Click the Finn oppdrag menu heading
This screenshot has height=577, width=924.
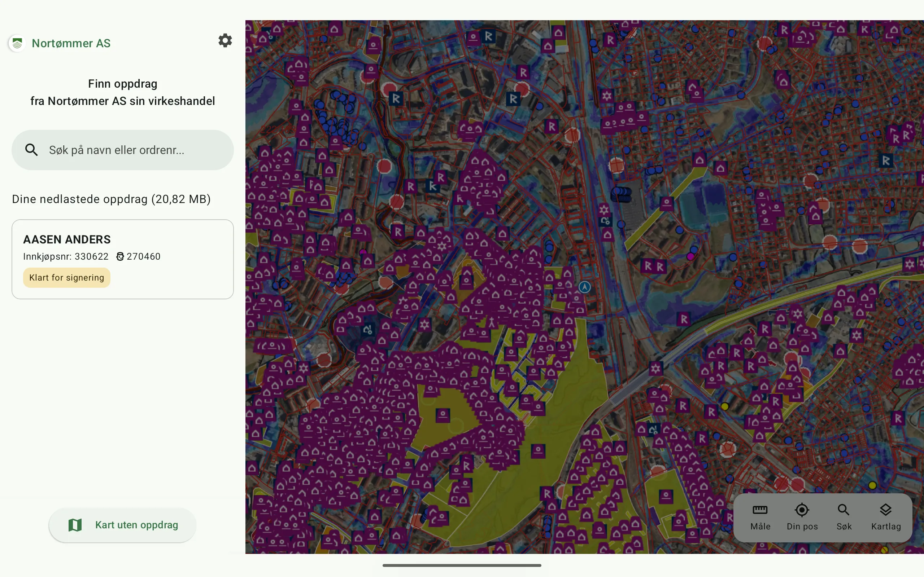122,83
